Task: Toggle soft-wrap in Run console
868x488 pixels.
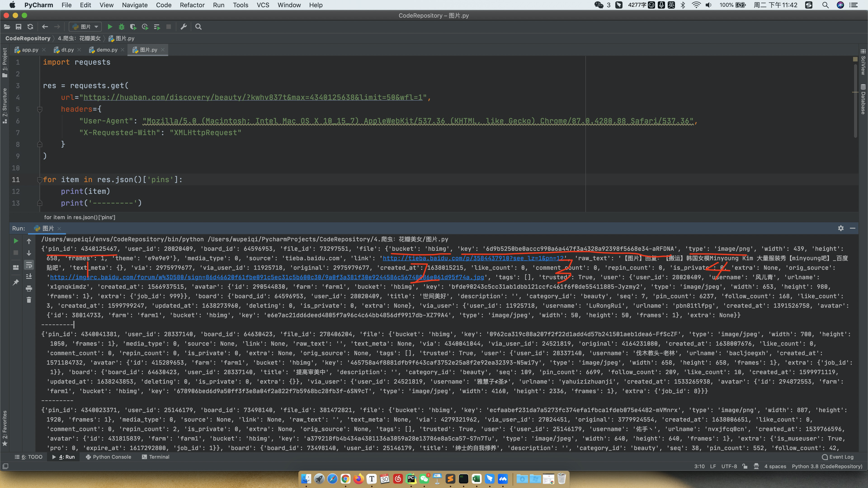Action: tap(29, 265)
